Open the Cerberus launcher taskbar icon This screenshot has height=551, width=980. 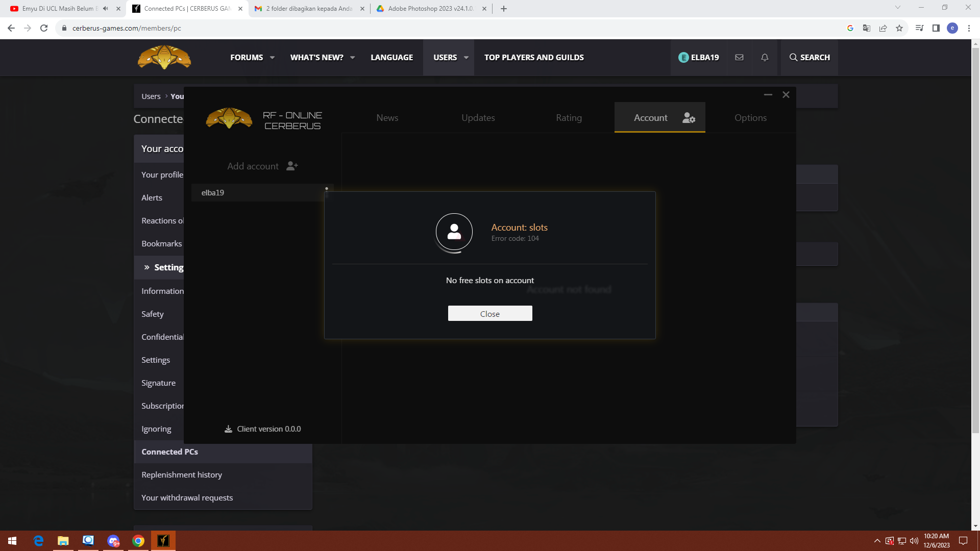click(163, 541)
